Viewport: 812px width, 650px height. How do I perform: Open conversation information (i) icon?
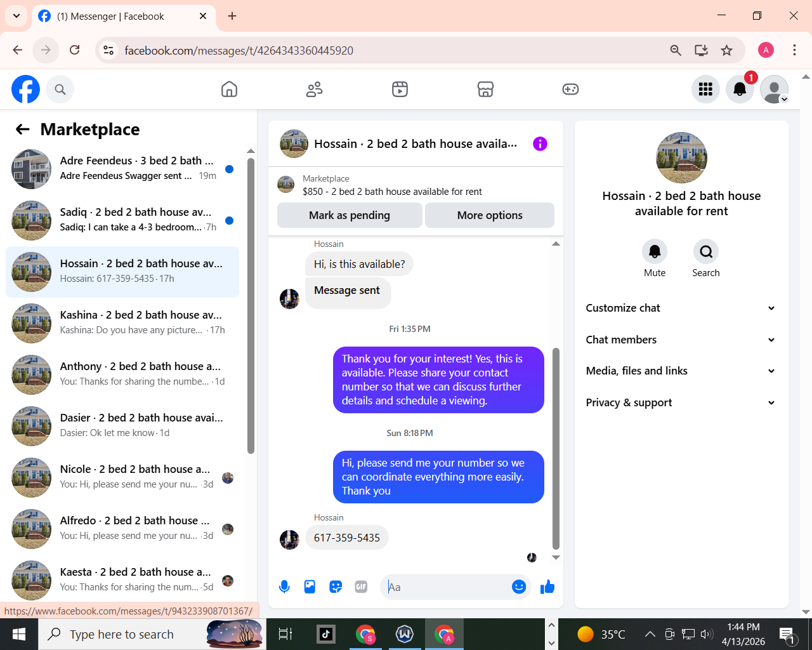tap(540, 144)
